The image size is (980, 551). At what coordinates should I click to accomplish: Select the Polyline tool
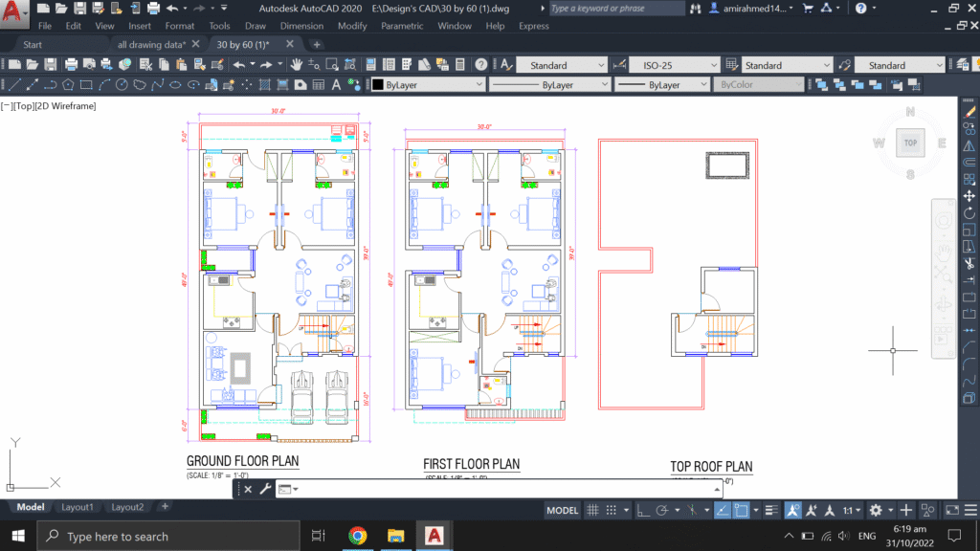pyautogui.click(x=51, y=85)
